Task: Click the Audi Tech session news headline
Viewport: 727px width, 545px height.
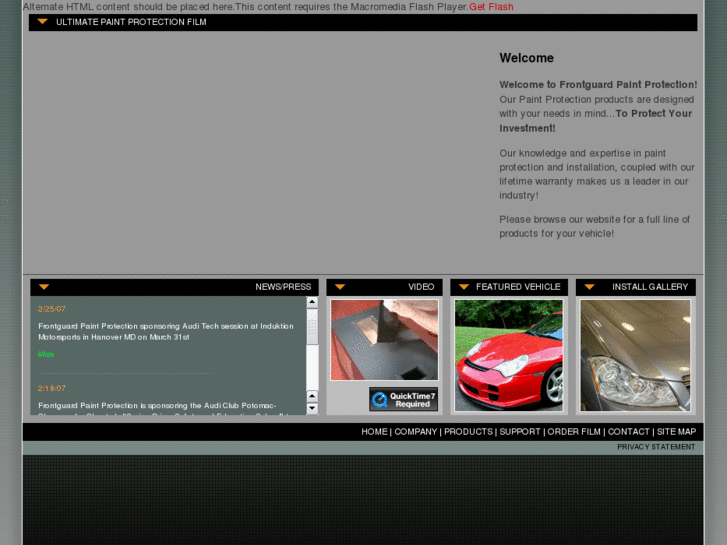Action: click(x=166, y=332)
